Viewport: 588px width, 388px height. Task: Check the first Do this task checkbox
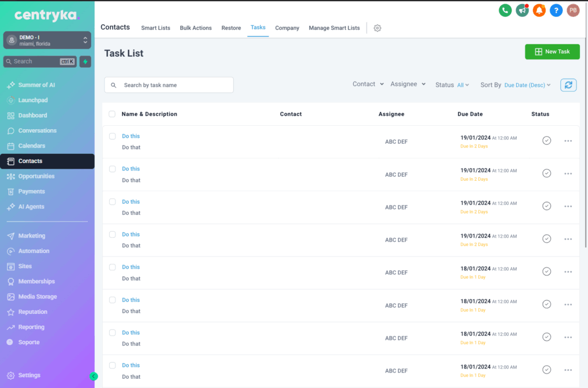point(112,136)
